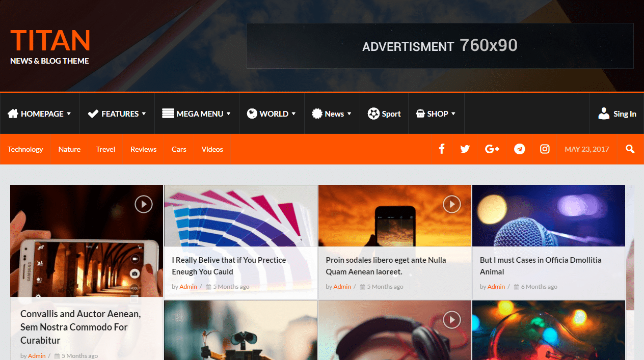644x360 pixels.
Task: Click the calendar icon on I Really Belive post
Action: click(x=208, y=287)
